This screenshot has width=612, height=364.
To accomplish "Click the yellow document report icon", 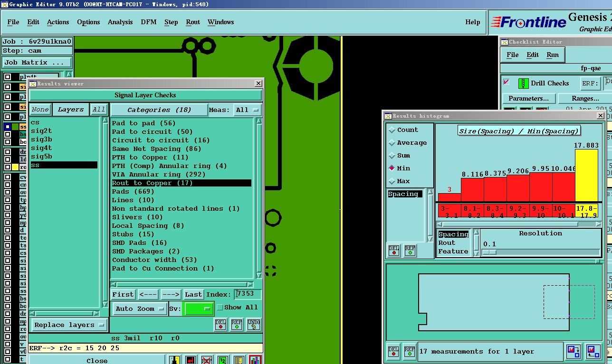I will coord(239,360).
